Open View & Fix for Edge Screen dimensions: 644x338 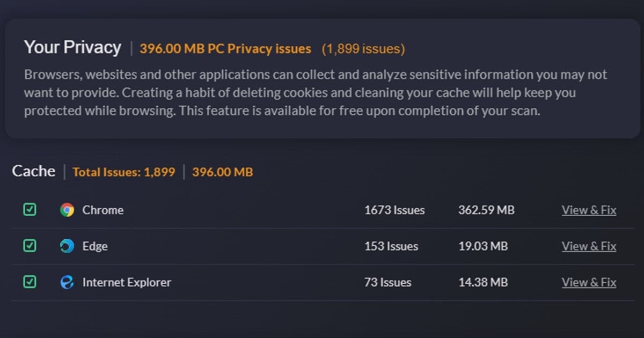coord(589,246)
